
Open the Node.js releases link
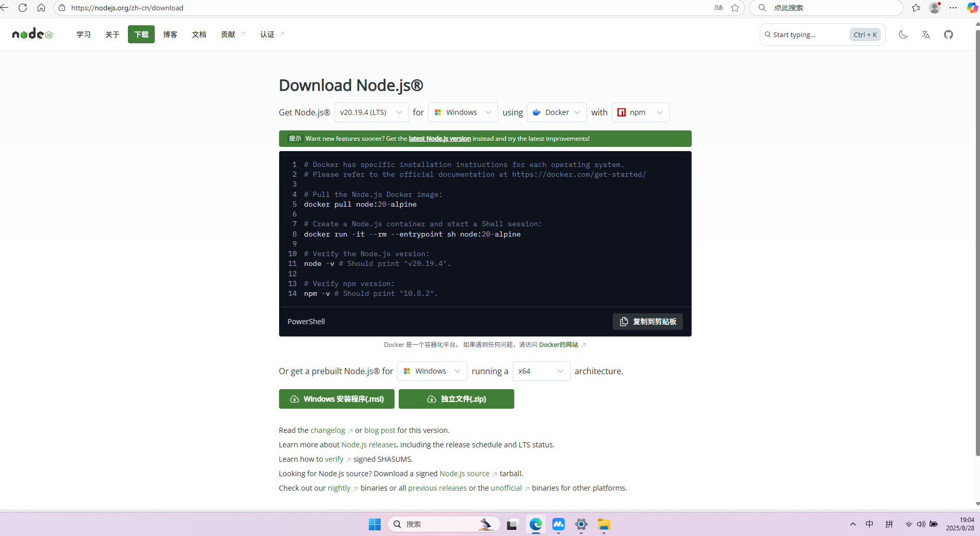(369, 445)
